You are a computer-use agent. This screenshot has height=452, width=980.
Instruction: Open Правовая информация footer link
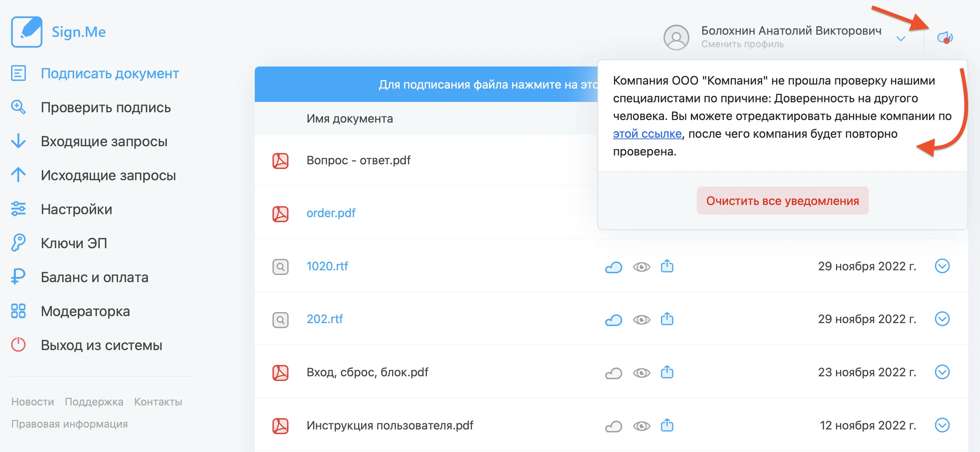(x=69, y=424)
